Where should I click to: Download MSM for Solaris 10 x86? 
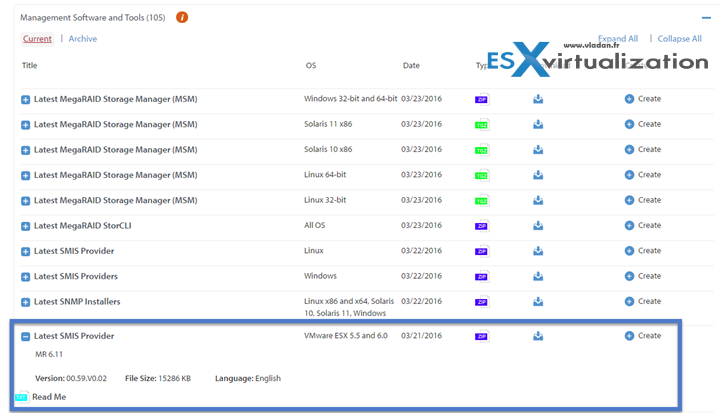click(538, 149)
